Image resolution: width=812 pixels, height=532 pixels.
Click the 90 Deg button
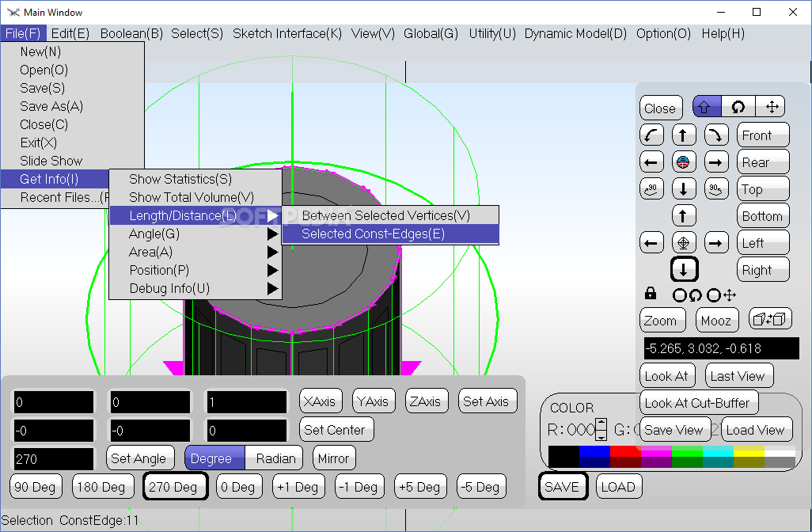coord(35,486)
